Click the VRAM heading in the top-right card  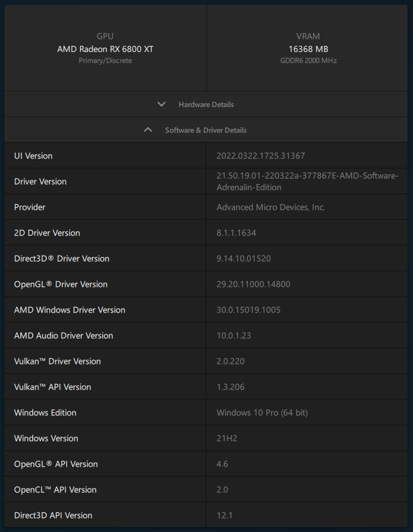[308, 36]
